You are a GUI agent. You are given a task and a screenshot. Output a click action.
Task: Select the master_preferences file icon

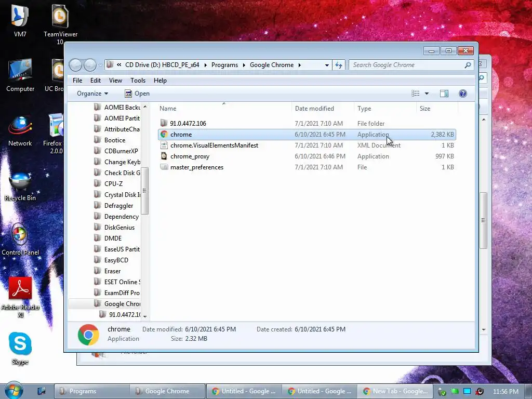(x=164, y=167)
